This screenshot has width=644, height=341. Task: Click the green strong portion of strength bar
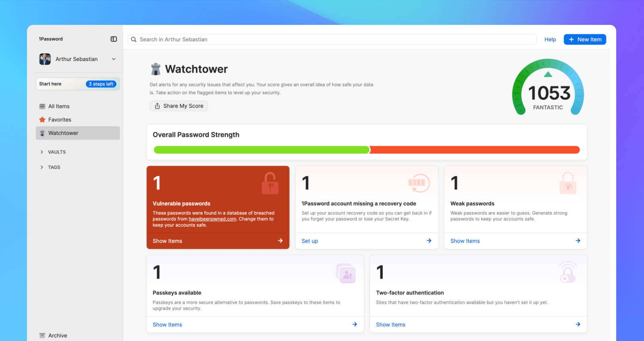tap(262, 150)
